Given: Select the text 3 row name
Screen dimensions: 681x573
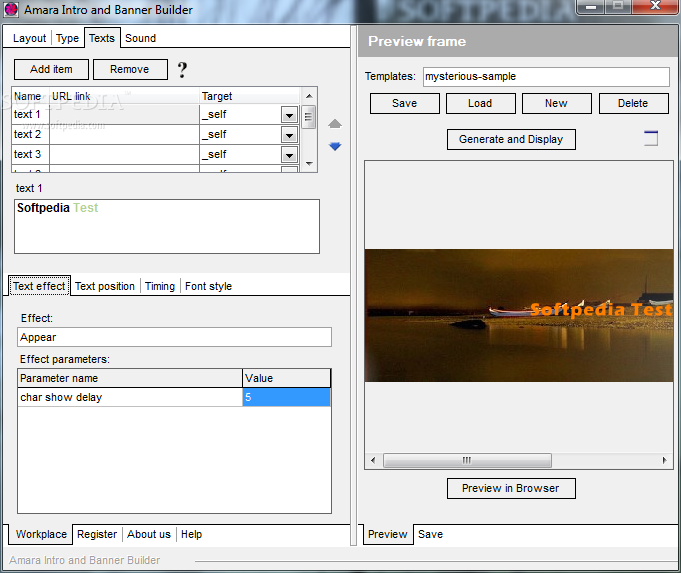Looking at the screenshot, I should (x=30, y=154).
